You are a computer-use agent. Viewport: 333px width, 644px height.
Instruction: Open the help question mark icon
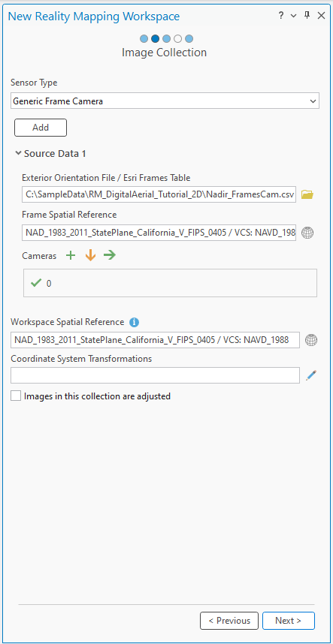[x=281, y=16]
